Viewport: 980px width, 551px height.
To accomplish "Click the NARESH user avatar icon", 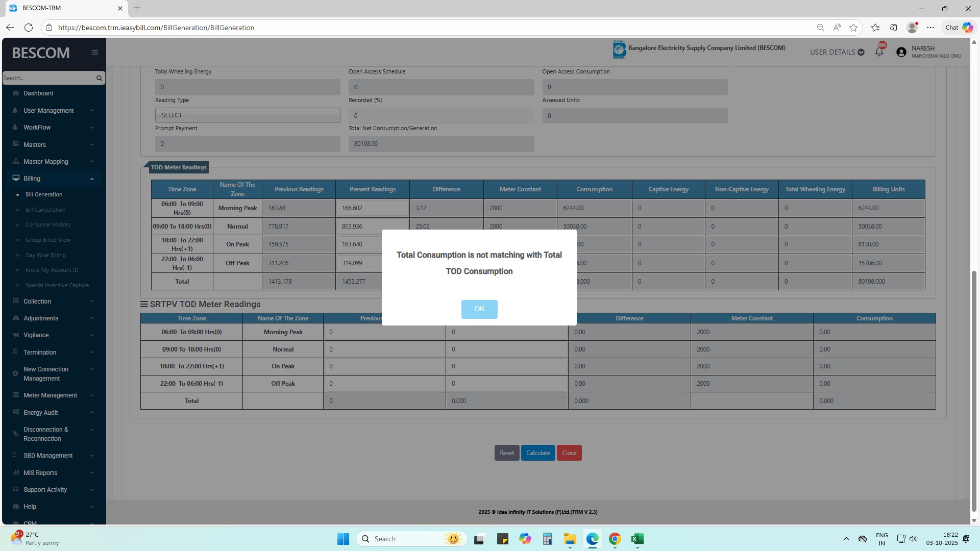I will 901,52.
